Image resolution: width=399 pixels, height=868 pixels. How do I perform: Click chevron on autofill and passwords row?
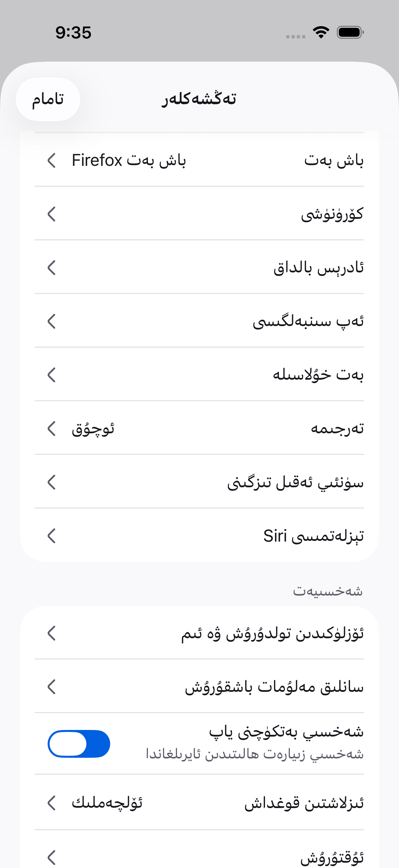(52, 633)
